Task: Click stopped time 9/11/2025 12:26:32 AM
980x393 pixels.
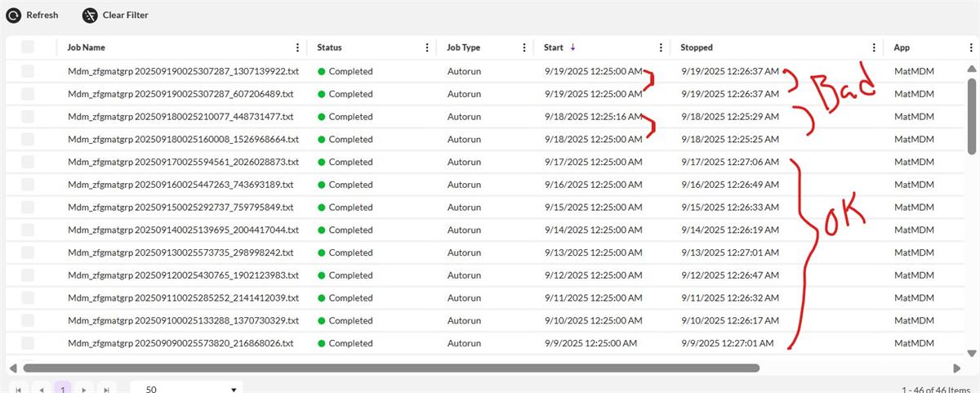Action: pyautogui.click(x=729, y=298)
